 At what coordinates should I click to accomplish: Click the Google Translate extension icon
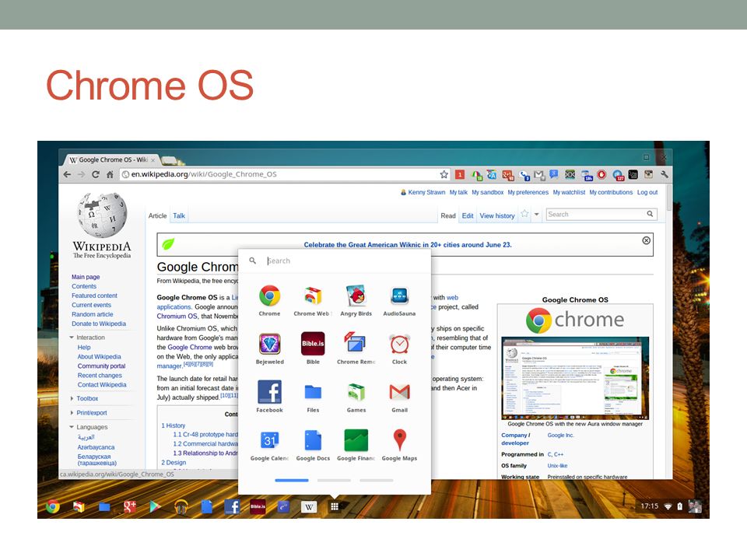pyautogui.click(x=492, y=175)
